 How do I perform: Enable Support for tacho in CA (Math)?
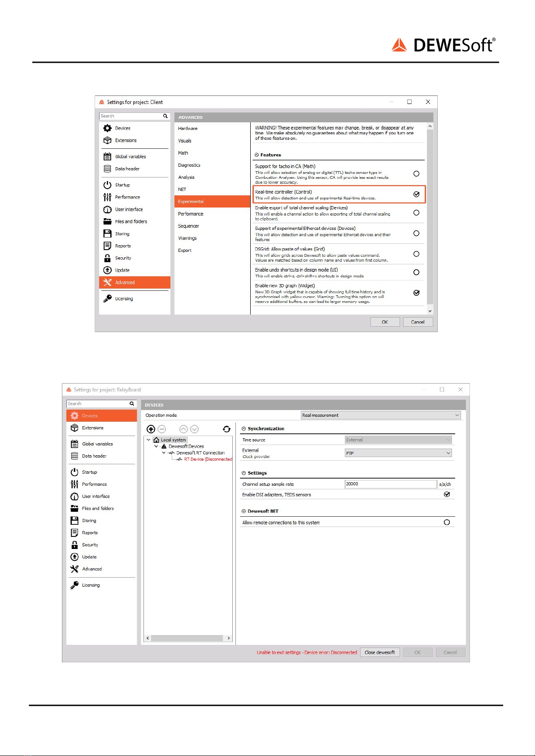pos(416,173)
